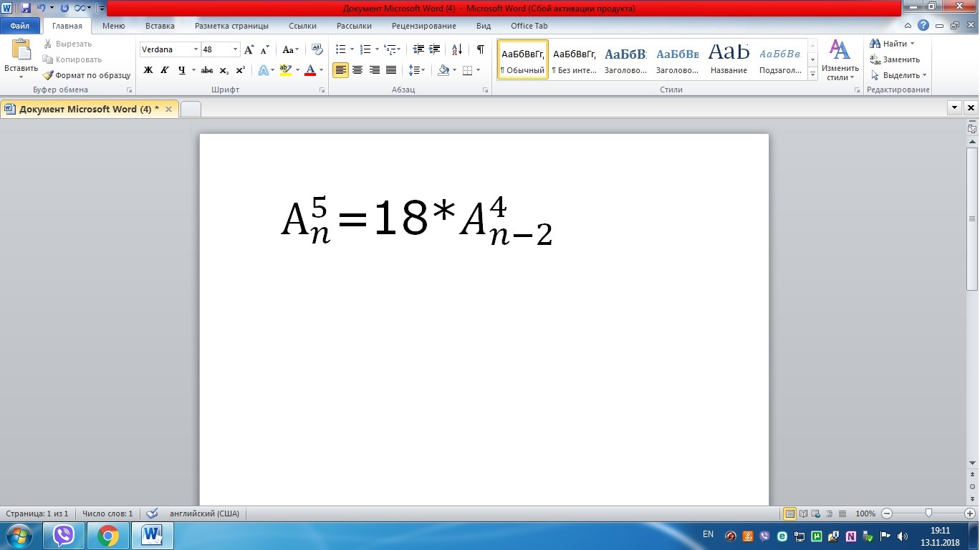The height and width of the screenshot is (550, 980).
Task: Click the Заменить (Replace) button
Action: click(896, 59)
